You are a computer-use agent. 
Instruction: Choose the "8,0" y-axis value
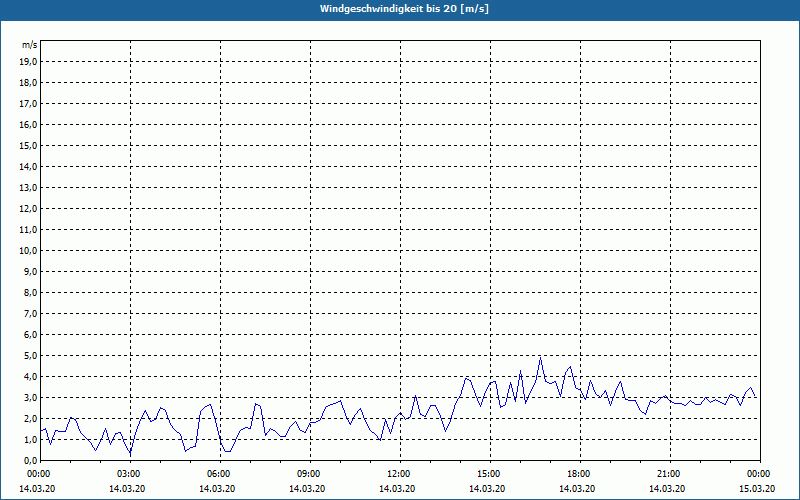[30, 292]
